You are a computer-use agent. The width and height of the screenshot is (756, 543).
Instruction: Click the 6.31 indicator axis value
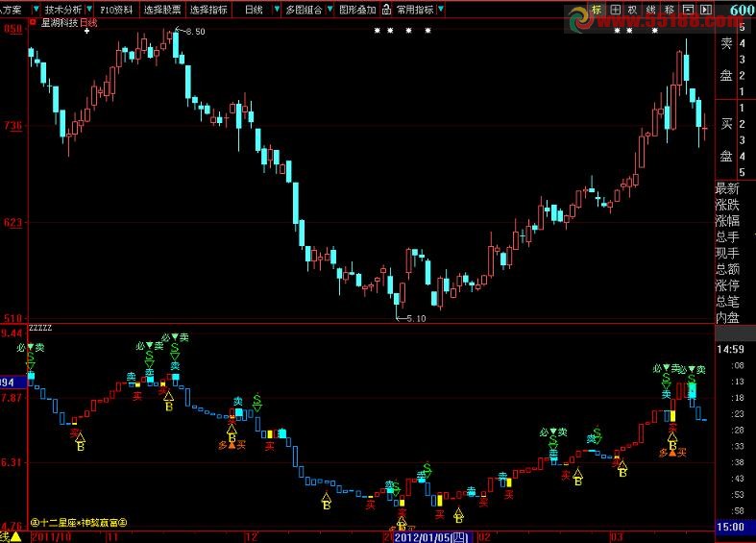(12, 462)
